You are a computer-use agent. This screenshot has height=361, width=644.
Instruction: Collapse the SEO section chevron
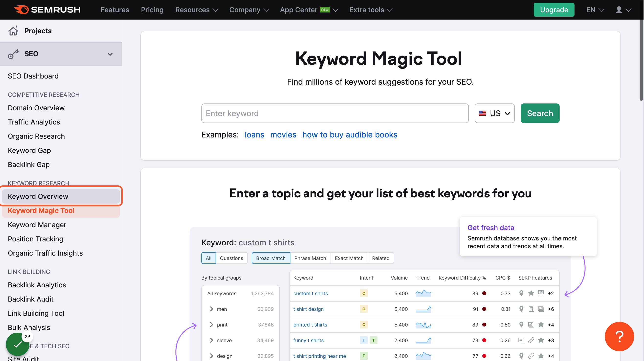tap(110, 54)
